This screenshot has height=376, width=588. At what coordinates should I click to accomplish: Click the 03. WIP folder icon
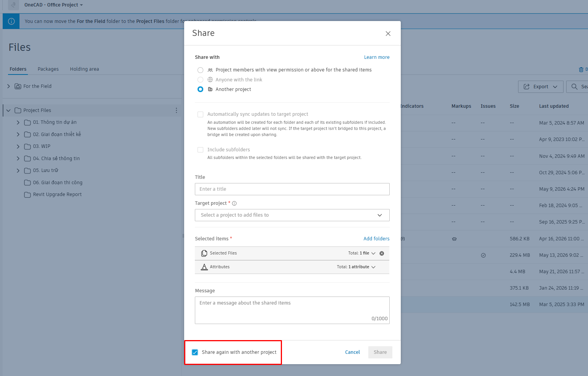(x=27, y=146)
